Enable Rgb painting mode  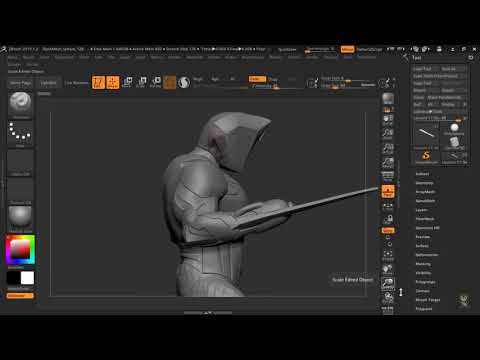[x=215, y=79]
